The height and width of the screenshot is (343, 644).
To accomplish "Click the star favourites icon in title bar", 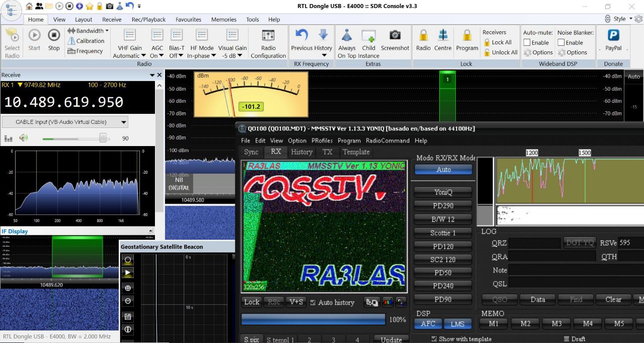I will tap(90, 6).
